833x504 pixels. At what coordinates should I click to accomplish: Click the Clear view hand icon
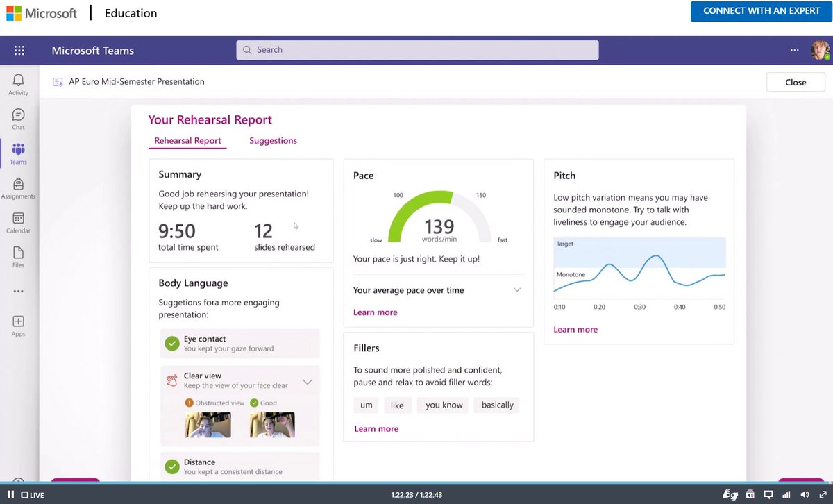pyautogui.click(x=172, y=380)
